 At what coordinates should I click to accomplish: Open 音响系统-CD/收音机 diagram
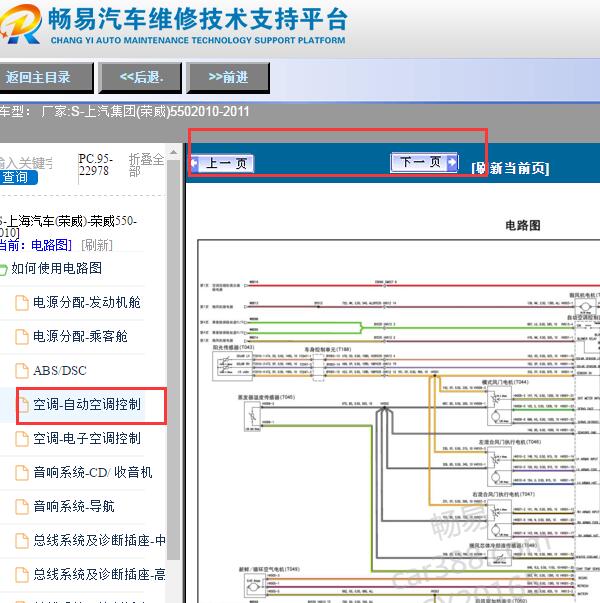(92, 472)
